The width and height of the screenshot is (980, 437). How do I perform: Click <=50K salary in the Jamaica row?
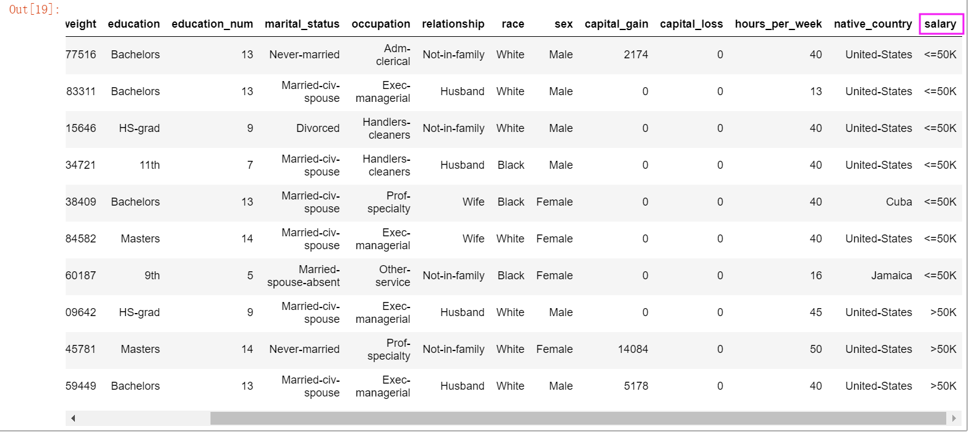pos(940,276)
